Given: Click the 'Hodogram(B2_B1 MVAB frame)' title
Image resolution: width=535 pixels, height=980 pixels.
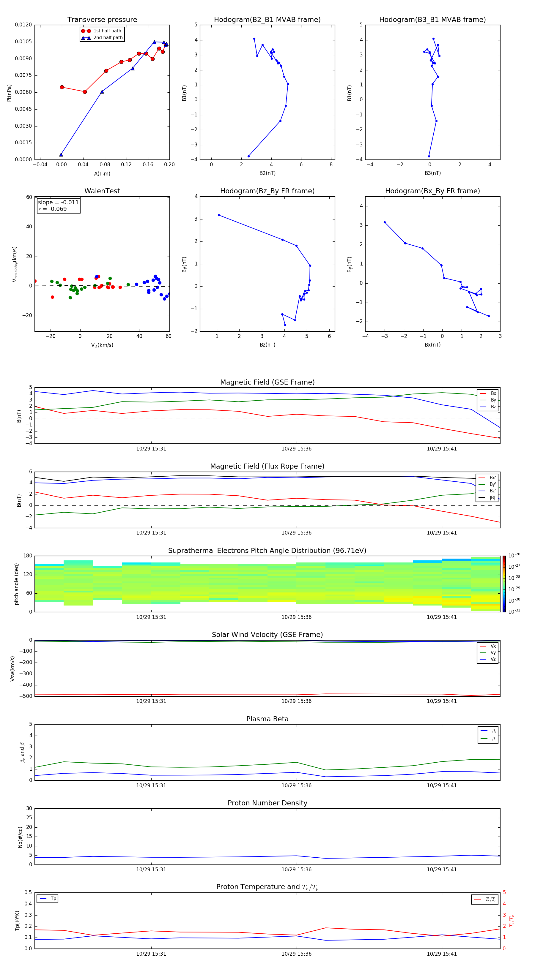Looking at the screenshot, I should coord(267,20).
